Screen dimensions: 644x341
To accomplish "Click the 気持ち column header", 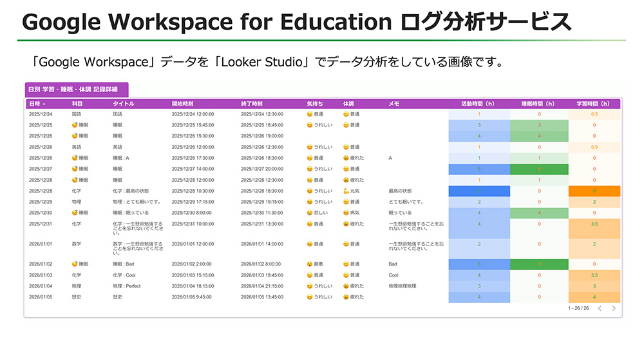I will pos(315,103).
